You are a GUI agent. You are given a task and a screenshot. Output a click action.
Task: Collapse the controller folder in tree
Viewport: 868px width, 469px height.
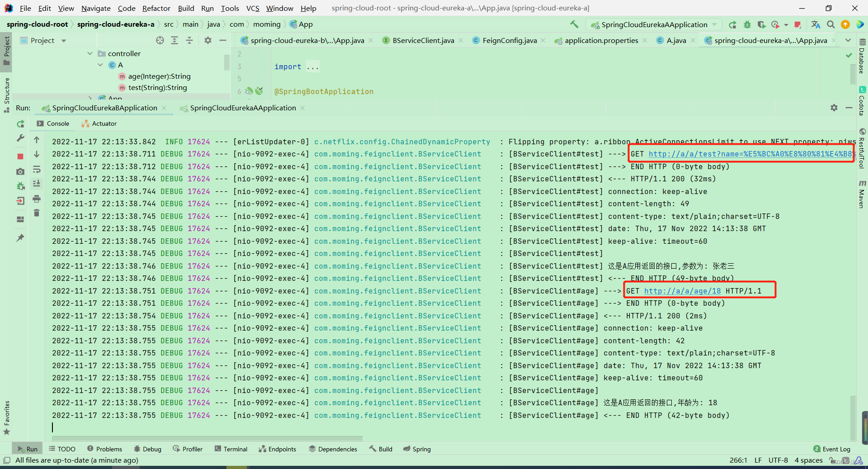click(90, 53)
